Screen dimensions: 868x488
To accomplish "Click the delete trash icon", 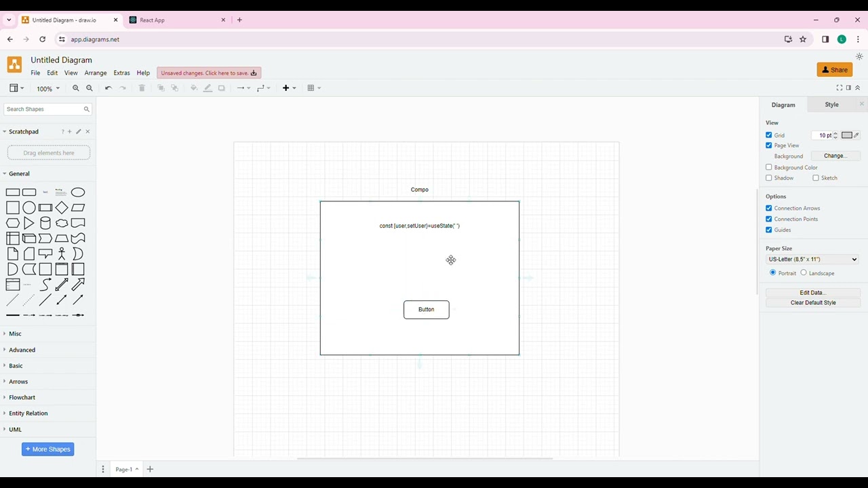I will coord(142,88).
